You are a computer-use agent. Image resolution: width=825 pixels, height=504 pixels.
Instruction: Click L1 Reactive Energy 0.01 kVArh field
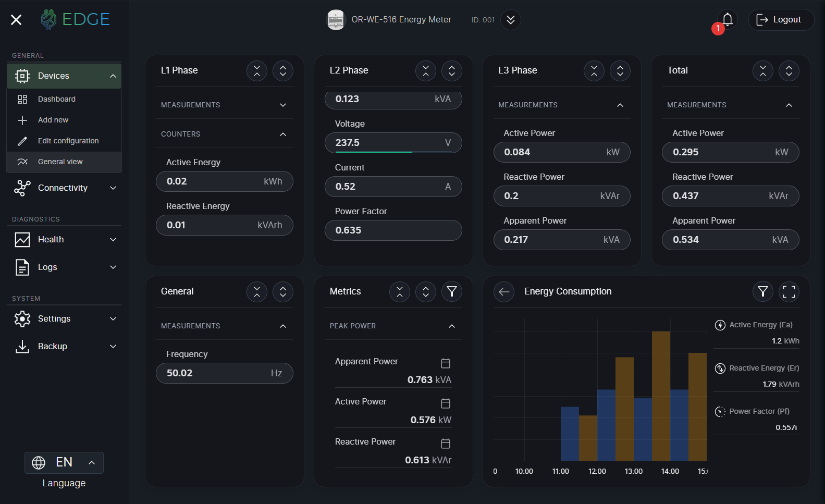[x=225, y=225]
